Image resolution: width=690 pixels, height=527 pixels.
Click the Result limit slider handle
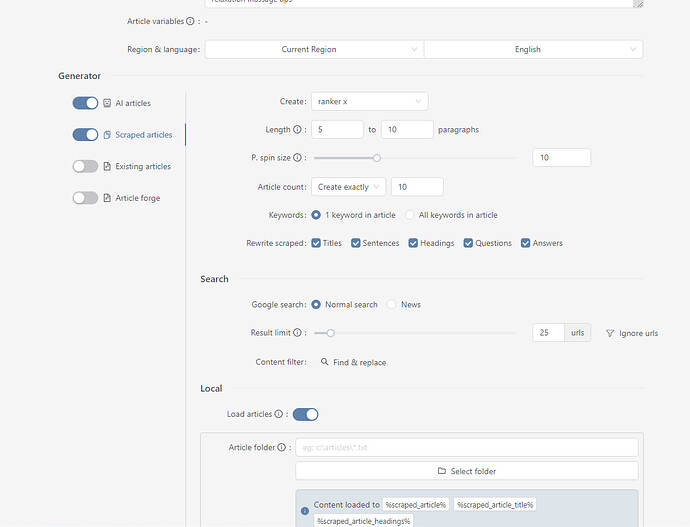330,333
